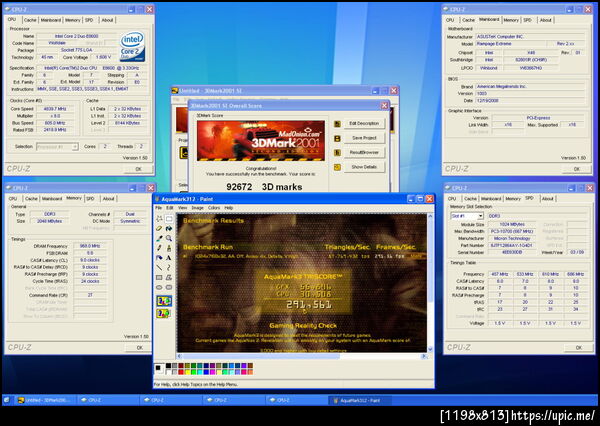
Task: Choose the Line tool in Paint
Action: (x=159, y=268)
